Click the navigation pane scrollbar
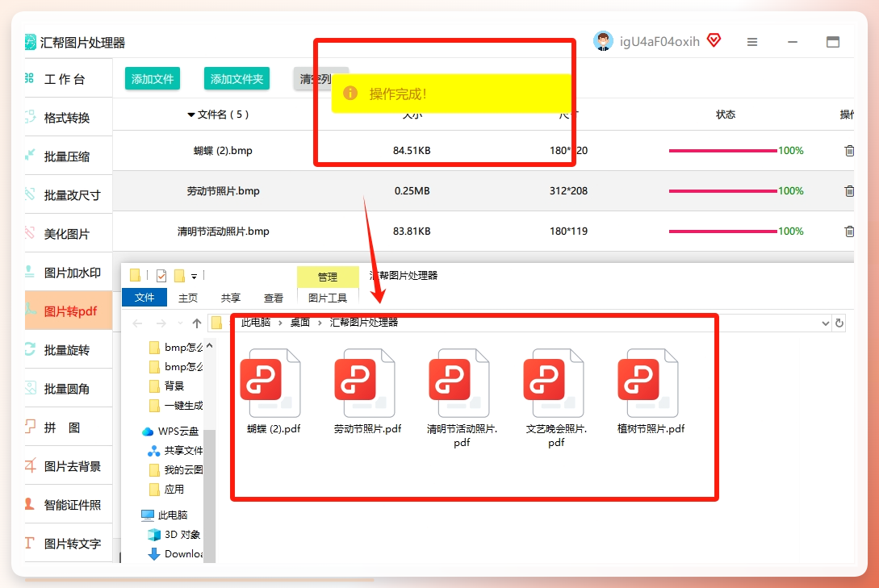 [209, 495]
